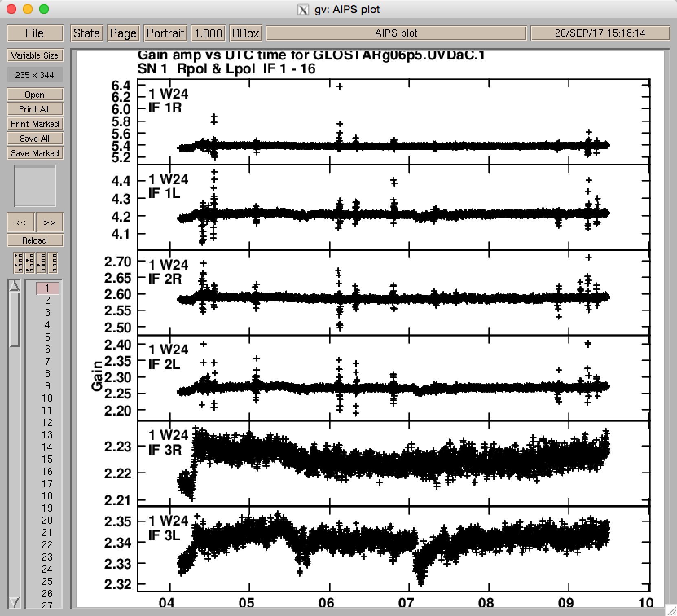
Task: Click the panner preview box
Action: pyautogui.click(x=35, y=186)
